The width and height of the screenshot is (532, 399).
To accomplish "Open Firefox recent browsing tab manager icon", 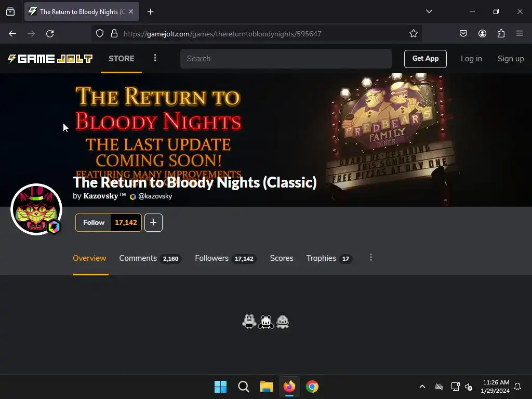I will pyautogui.click(x=10, y=11).
